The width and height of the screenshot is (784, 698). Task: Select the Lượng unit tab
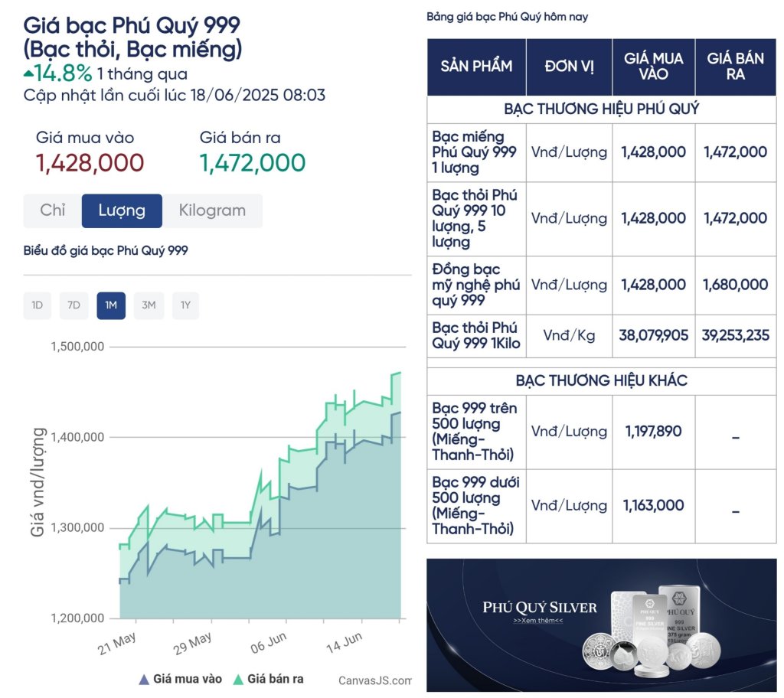[x=122, y=210]
